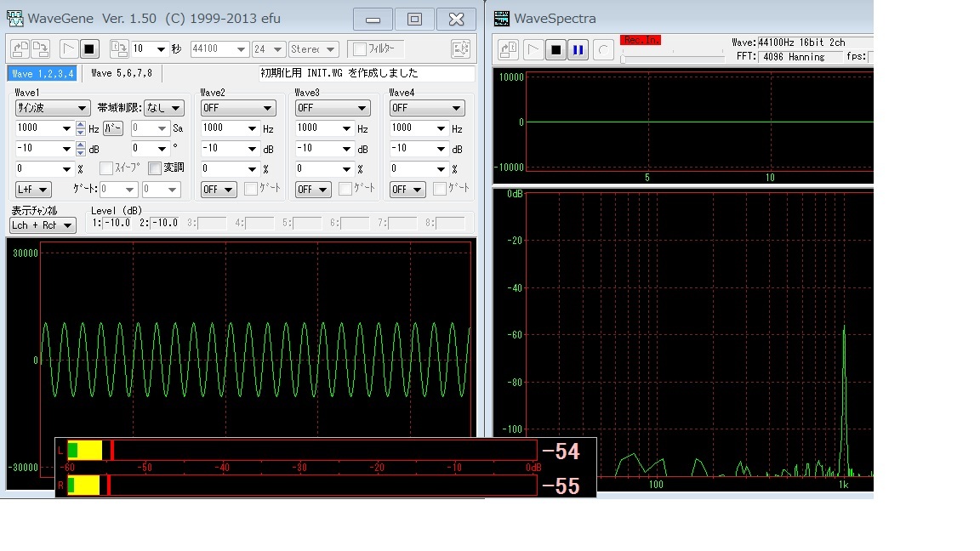The height and width of the screenshot is (551, 980).
Task: Click the L channel level meter bar
Action: coord(302,451)
